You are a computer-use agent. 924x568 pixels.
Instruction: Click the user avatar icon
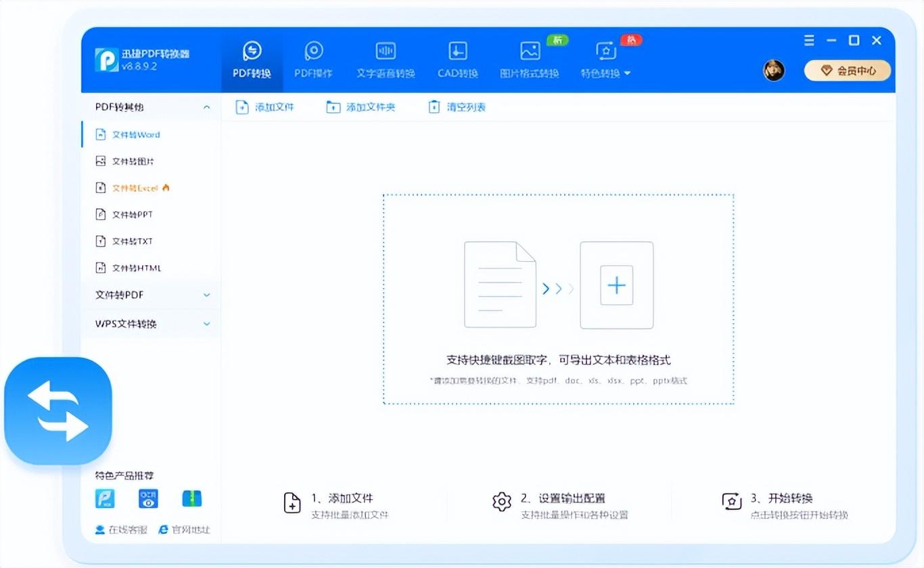tap(774, 70)
